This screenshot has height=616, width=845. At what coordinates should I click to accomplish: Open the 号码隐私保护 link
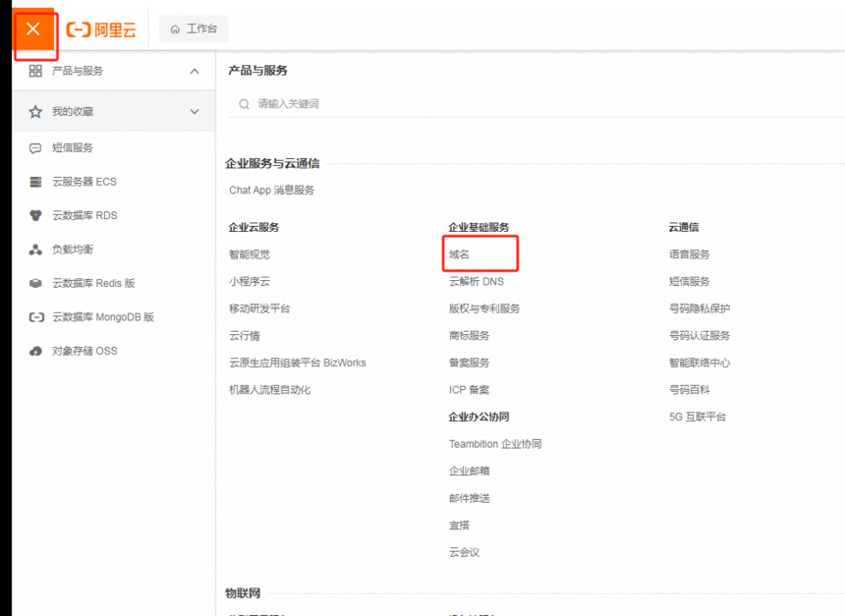pyautogui.click(x=700, y=308)
